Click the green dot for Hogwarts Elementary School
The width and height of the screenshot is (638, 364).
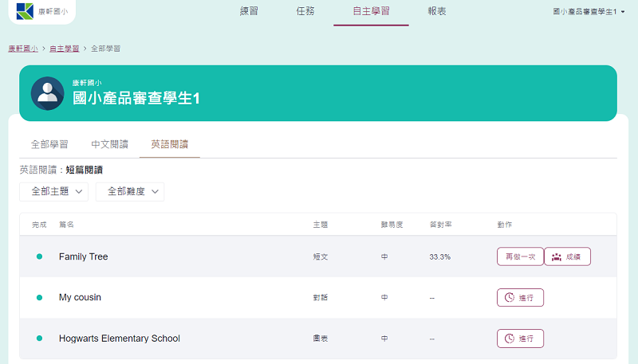coord(39,339)
